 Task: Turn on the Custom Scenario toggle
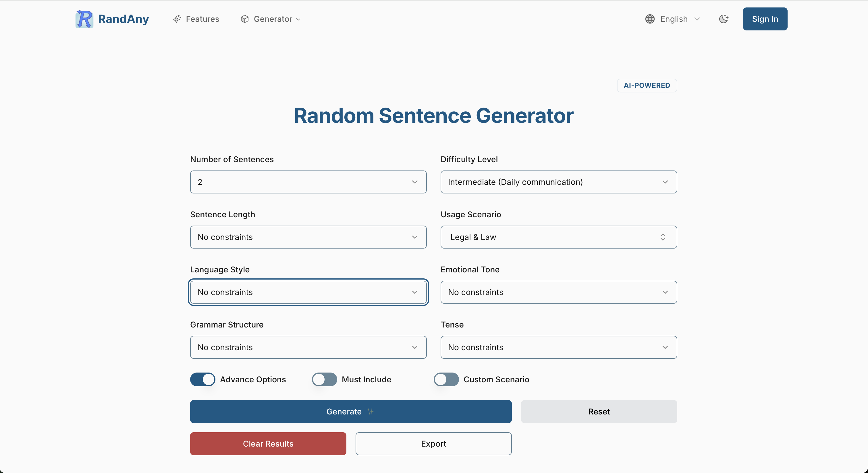[x=446, y=379]
